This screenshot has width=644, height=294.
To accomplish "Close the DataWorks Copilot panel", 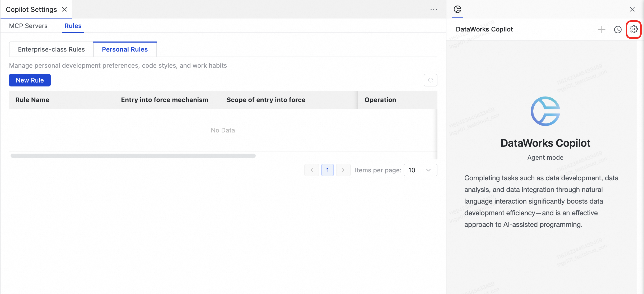I will [x=632, y=9].
